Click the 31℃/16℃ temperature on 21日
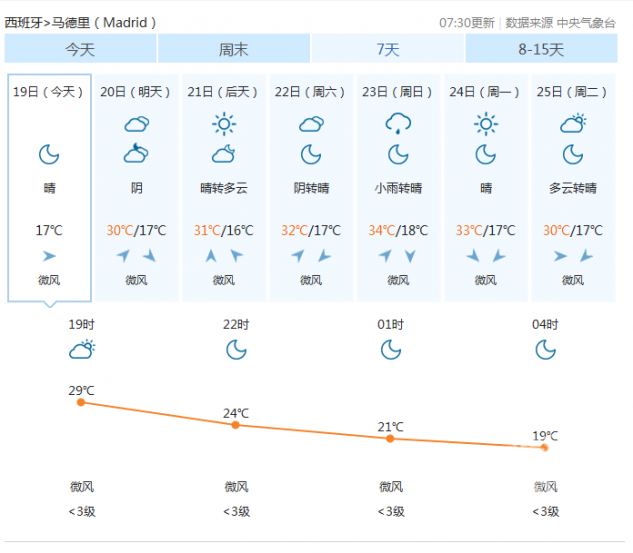Image resolution: width=633 pixels, height=553 pixels. (224, 230)
